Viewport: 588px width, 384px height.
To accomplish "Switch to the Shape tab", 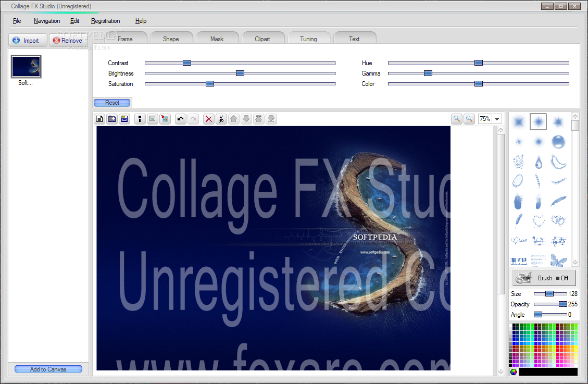I will click(171, 39).
